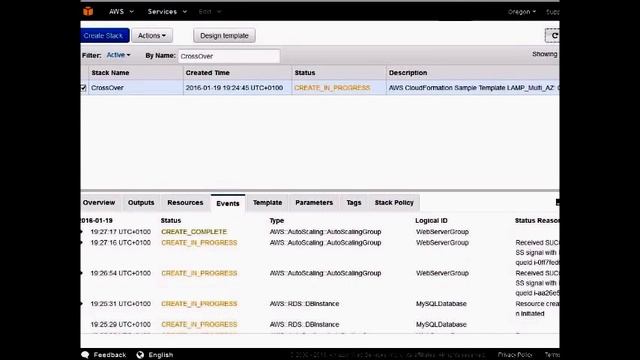
Task: Click WebServerGroup logical ID at 19:27:17
Action: click(x=442, y=232)
